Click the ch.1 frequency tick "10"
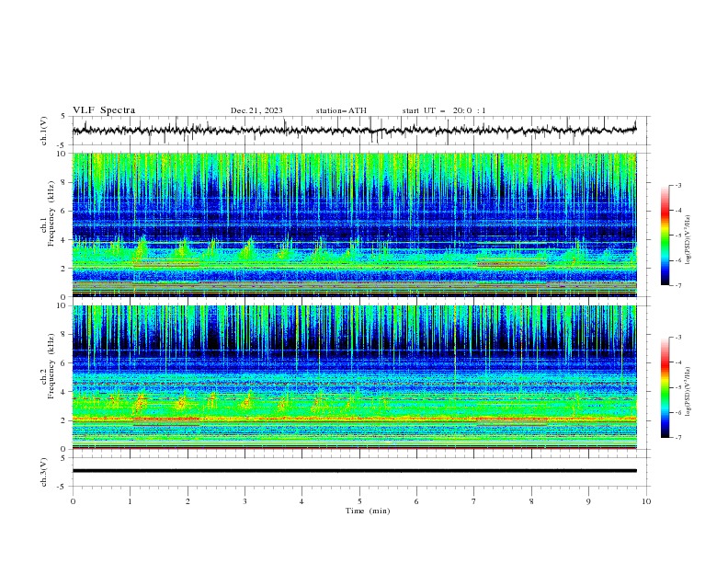The image size is (728, 563). pyautogui.click(x=62, y=154)
